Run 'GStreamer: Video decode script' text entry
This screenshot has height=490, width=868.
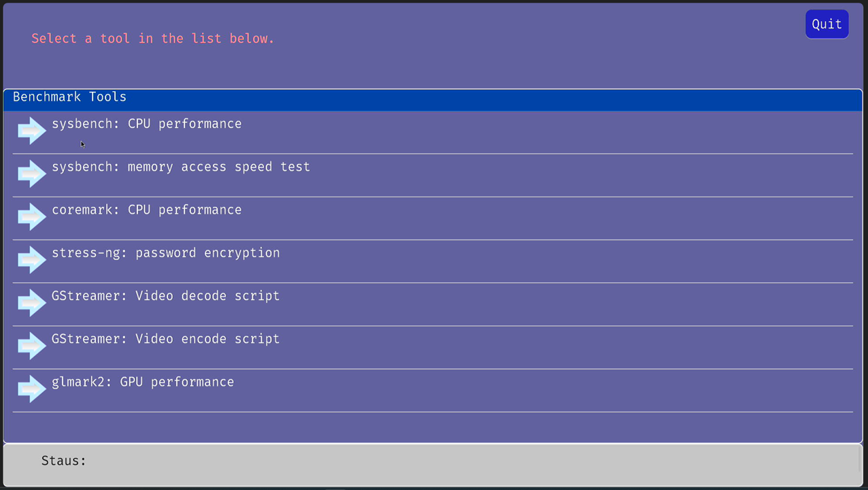tap(165, 296)
